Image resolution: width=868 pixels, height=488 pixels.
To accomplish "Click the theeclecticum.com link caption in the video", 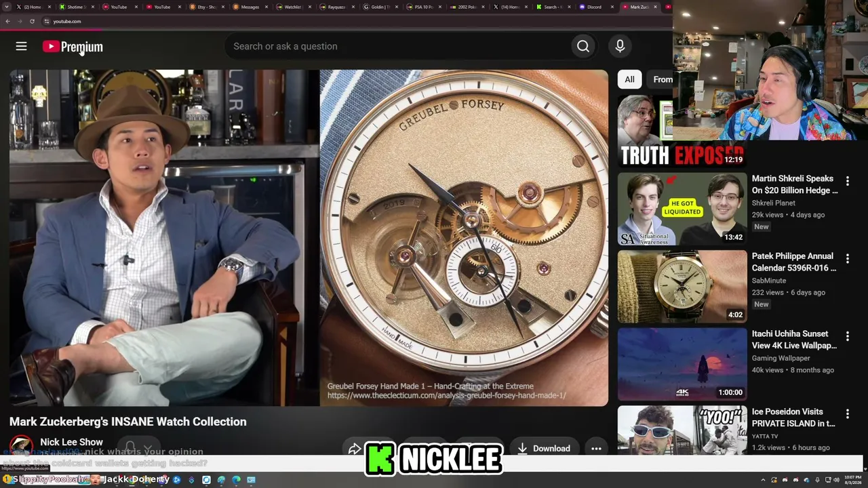I will [446, 396].
